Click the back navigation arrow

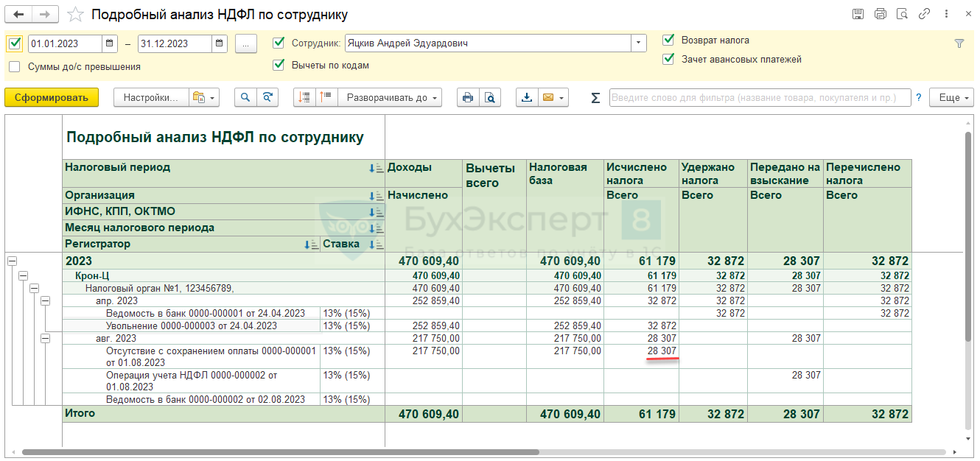(x=19, y=15)
